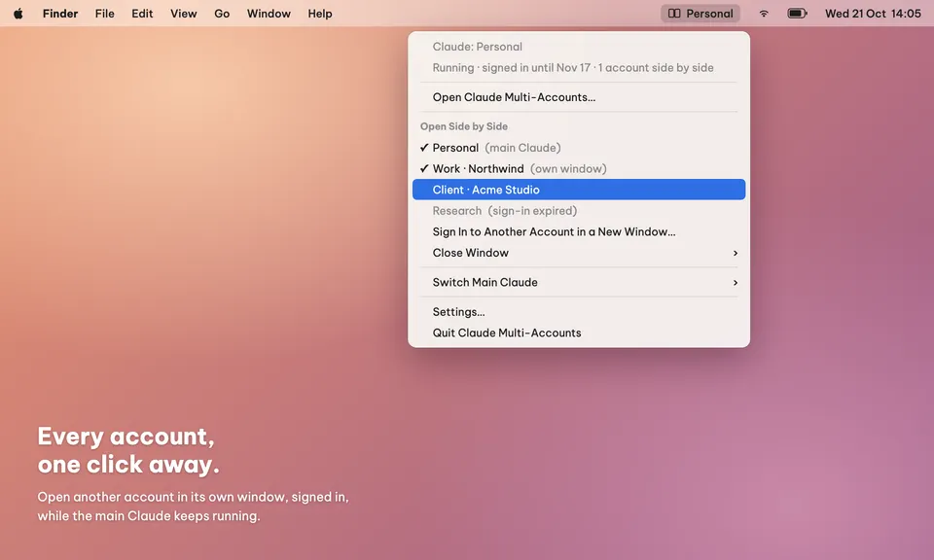Choose Open Claude Multi-Accounts…
The image size is (934, 560).
(x=579, y=97)
